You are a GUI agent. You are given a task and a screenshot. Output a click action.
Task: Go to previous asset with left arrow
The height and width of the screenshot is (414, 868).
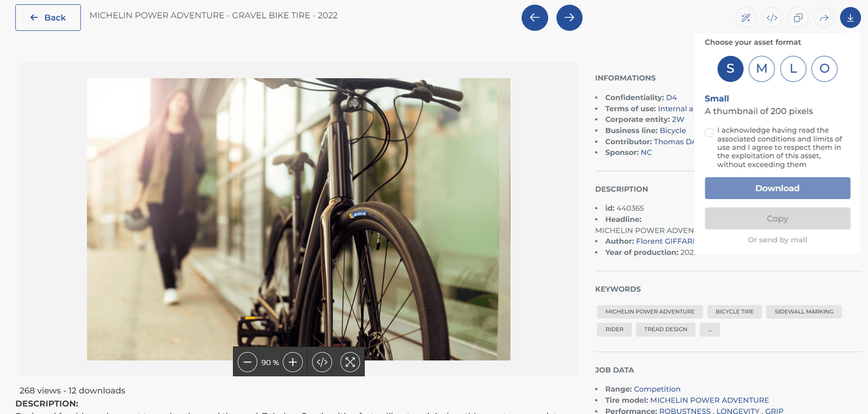pyautogui.click(x=534, y=17)
